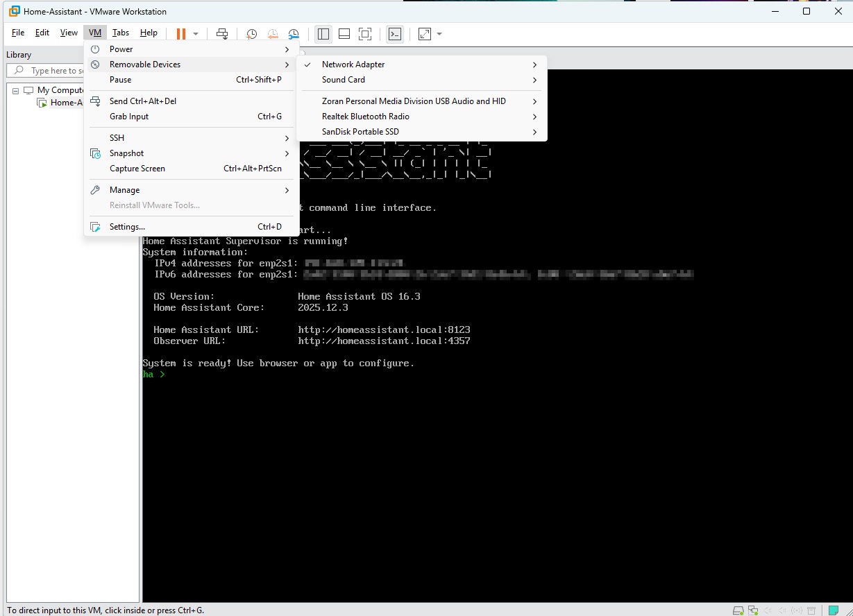853x616 pixels.
Task: Toggle the library sidebar view icon
Action: [323, 33]
